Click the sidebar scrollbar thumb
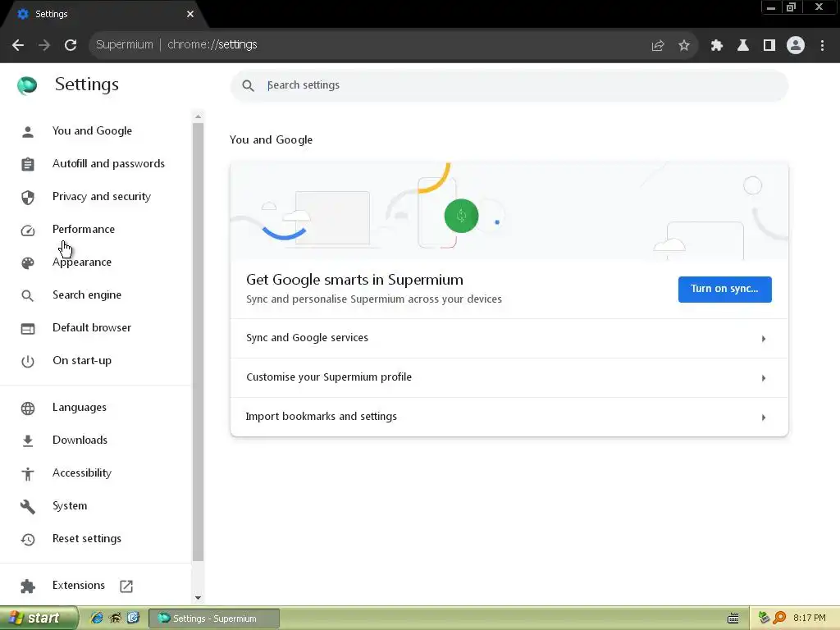 [x=199, y=342]
